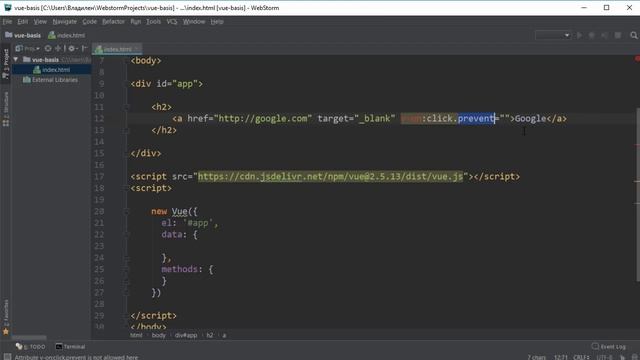640x360 pixels.
Task: Open the View menu
Action: (40, 22)
